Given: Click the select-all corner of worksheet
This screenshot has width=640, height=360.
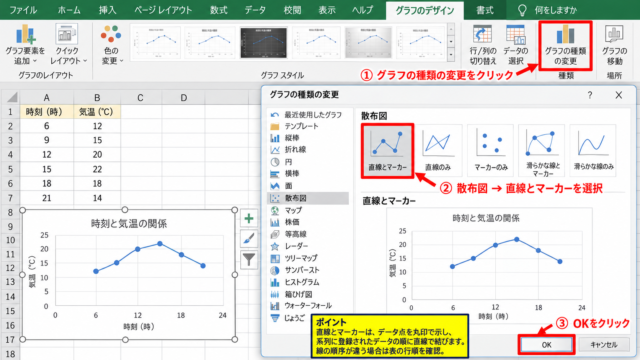Looking at the screenshot, I should (x=11, y=98).
